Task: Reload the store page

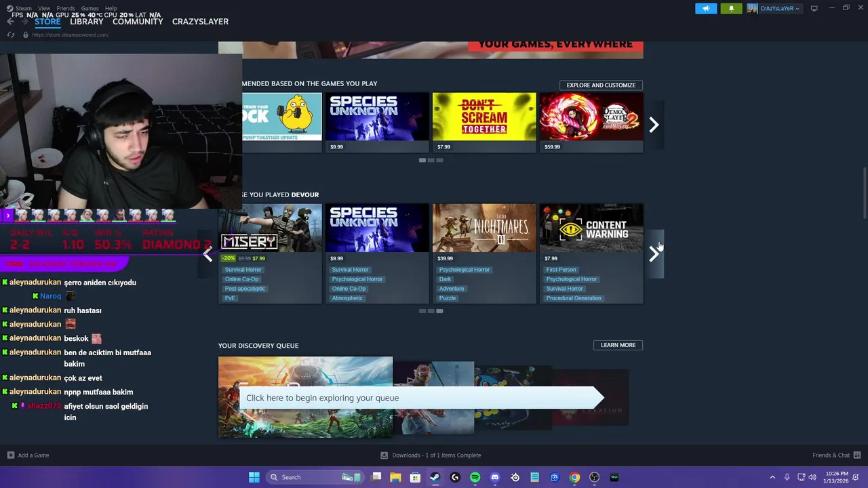Action: coord(11,35)
